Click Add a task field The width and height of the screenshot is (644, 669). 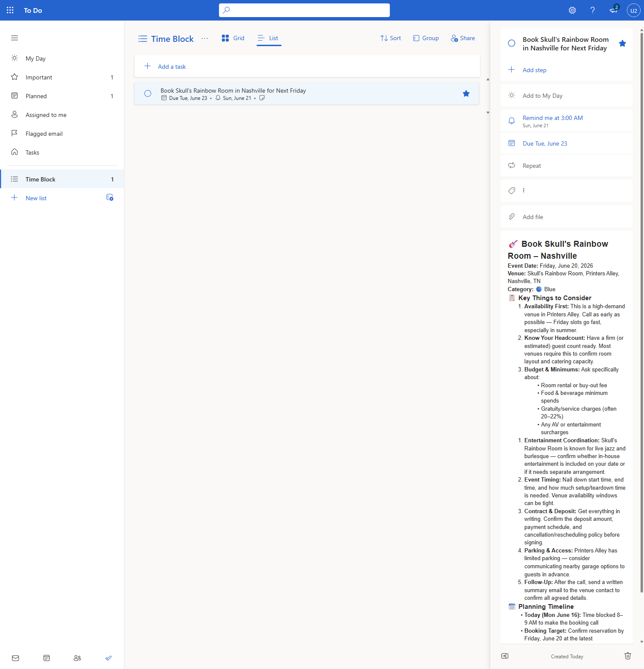click(307, 66)
